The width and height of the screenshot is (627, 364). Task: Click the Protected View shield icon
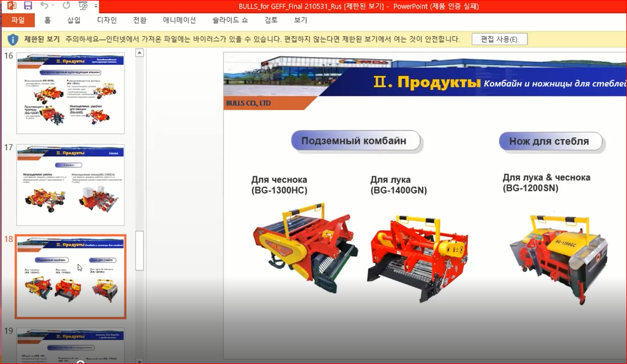tap(13, 39)
